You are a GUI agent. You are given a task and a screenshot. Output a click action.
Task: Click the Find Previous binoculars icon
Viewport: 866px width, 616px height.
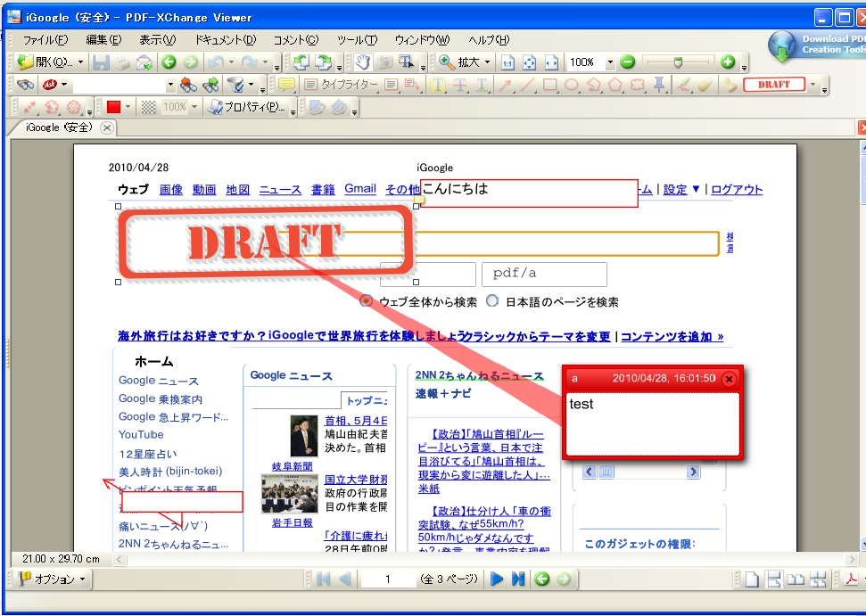[188, 85]
